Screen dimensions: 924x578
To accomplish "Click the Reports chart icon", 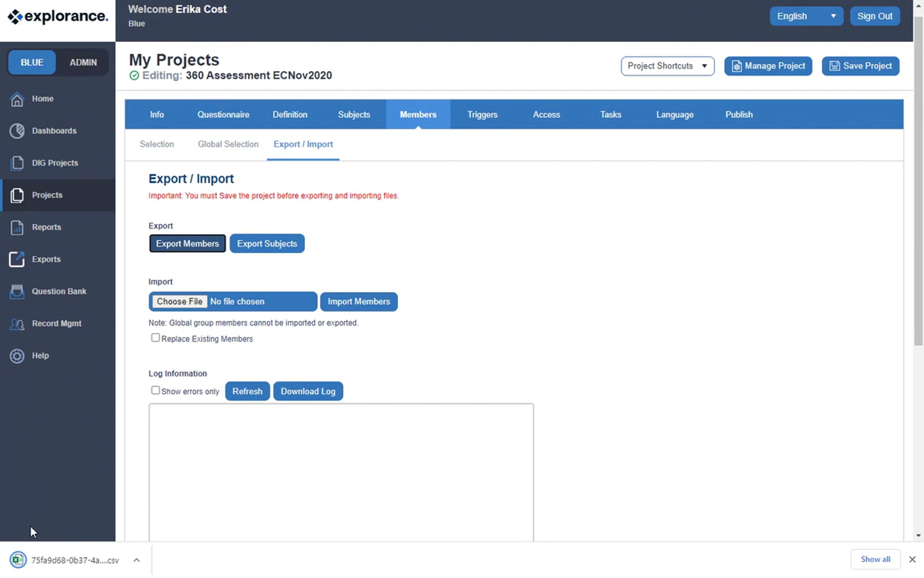I will point(17,227).
